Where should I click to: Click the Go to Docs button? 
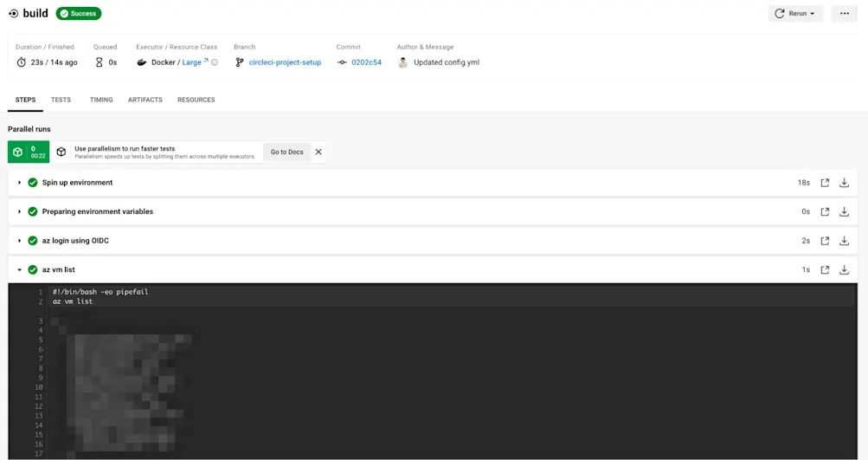point(286,152)
